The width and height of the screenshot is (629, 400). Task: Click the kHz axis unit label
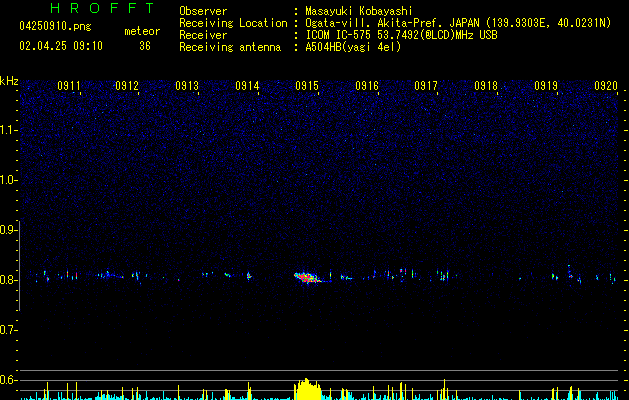point(9,81)
